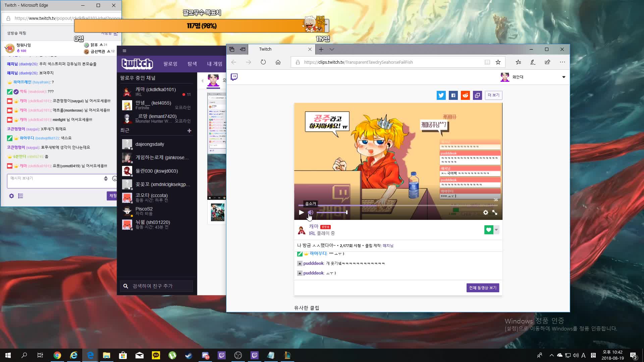Share the clip on Twitter
Screen dimensions: 644x362
coord(441,95)
